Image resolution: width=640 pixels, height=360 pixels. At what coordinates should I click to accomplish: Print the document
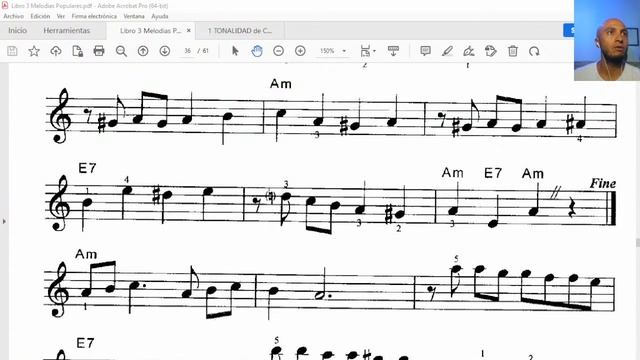coord(99,51)
